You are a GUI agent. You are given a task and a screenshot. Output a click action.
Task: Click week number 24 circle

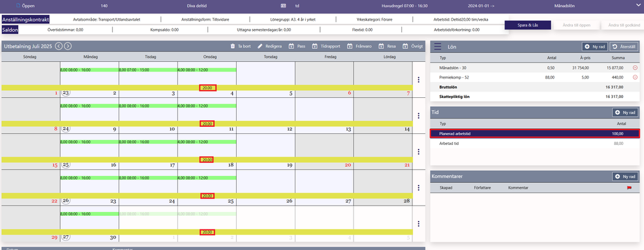tap(65, 129)
